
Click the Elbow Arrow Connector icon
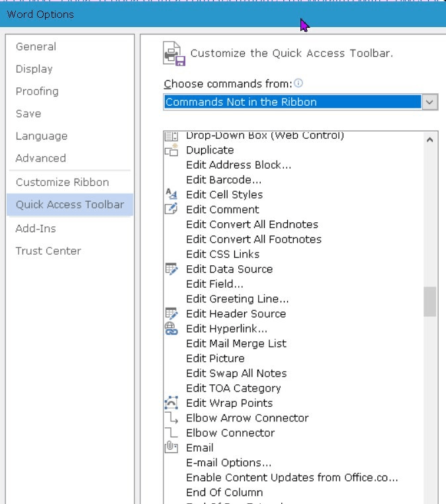tap(171, 417)
